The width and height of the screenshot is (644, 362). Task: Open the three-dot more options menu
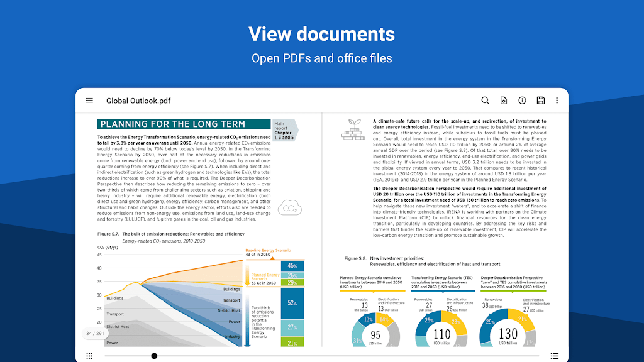(557, 101)
